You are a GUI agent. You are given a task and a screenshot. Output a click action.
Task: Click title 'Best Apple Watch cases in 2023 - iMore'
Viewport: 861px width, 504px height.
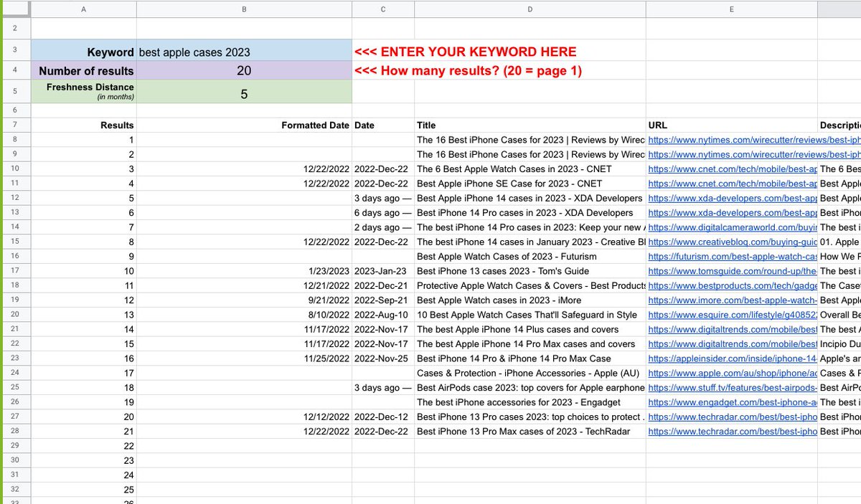(499, 300)
